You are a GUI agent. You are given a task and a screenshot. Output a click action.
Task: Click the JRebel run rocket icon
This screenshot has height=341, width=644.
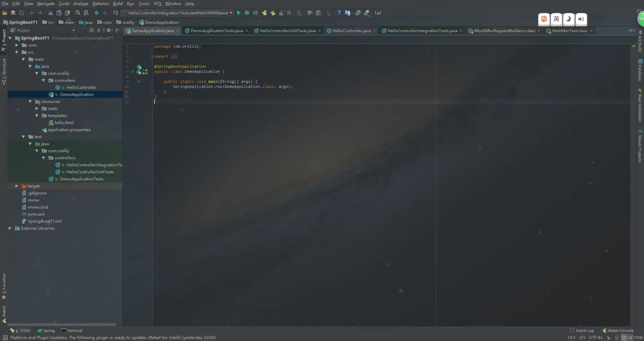(264, 13)
